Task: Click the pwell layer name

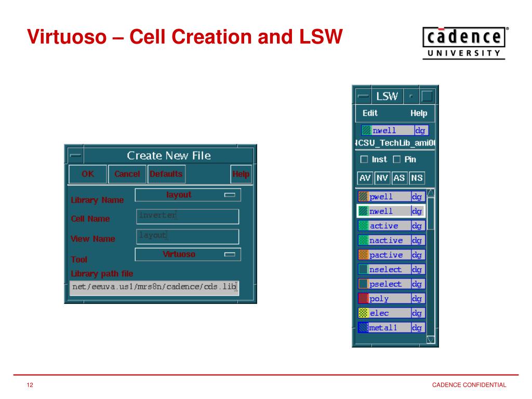Action: (x=381, y=197)
